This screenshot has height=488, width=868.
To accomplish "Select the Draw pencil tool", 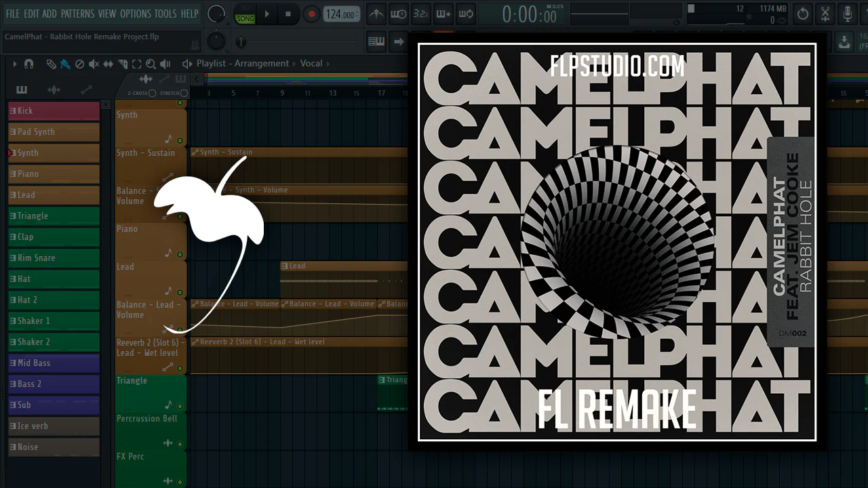I will click(51, 64).
